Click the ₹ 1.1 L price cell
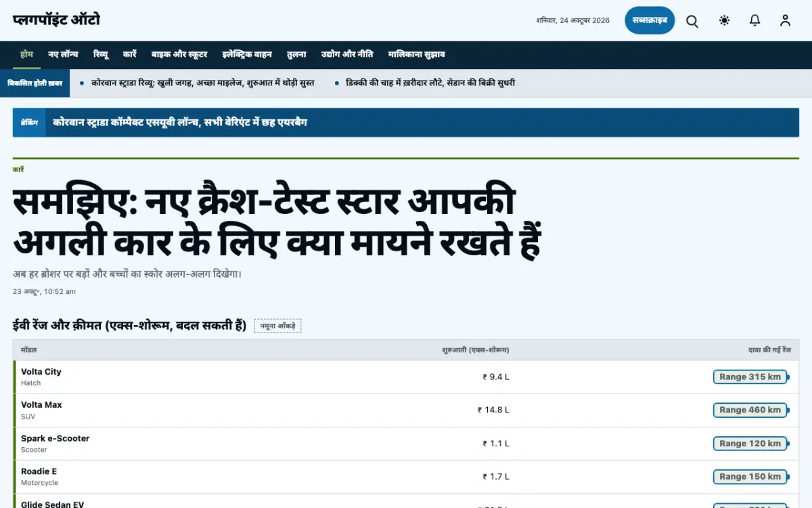 tap(496, 444)
